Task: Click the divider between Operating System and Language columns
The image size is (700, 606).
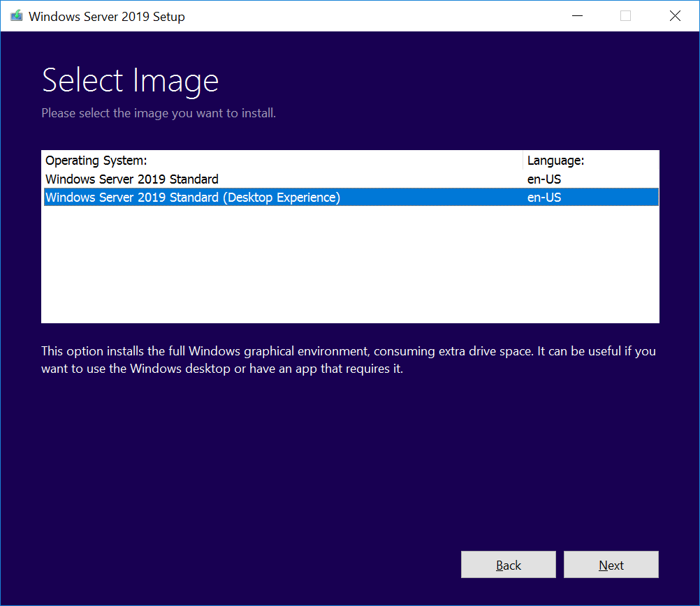Action: click(523, 161)
